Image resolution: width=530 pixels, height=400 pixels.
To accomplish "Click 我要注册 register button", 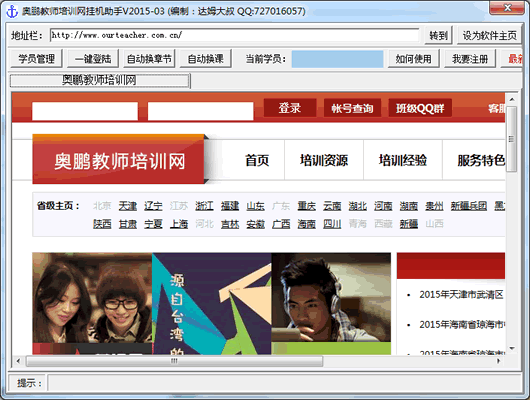I will coord(470,58).
